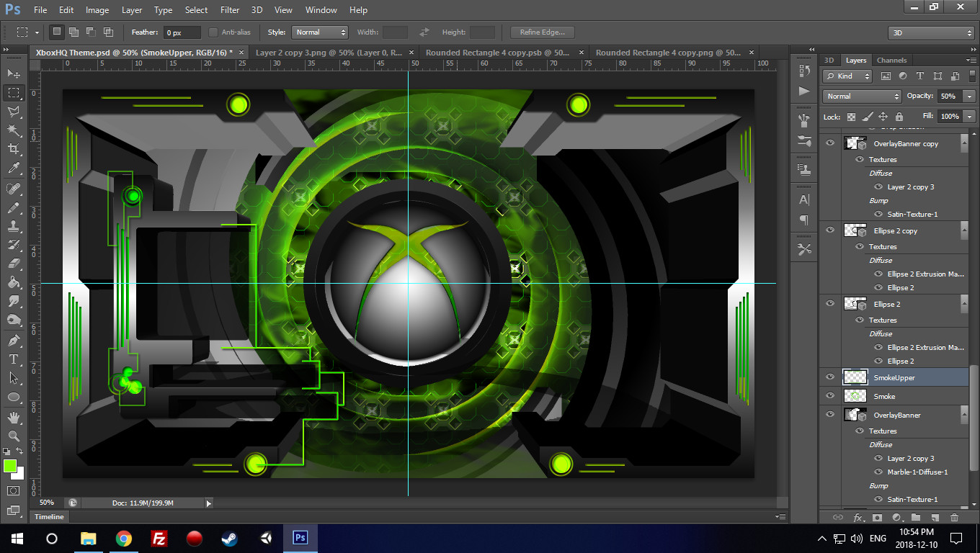This screenshot has width=980, height=553.
Task: Open the History panel icon
Action: 805,71
